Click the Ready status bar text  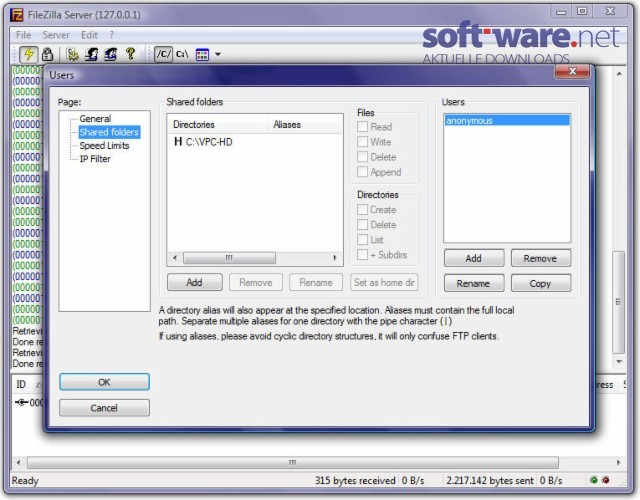(x=25, y=481)
